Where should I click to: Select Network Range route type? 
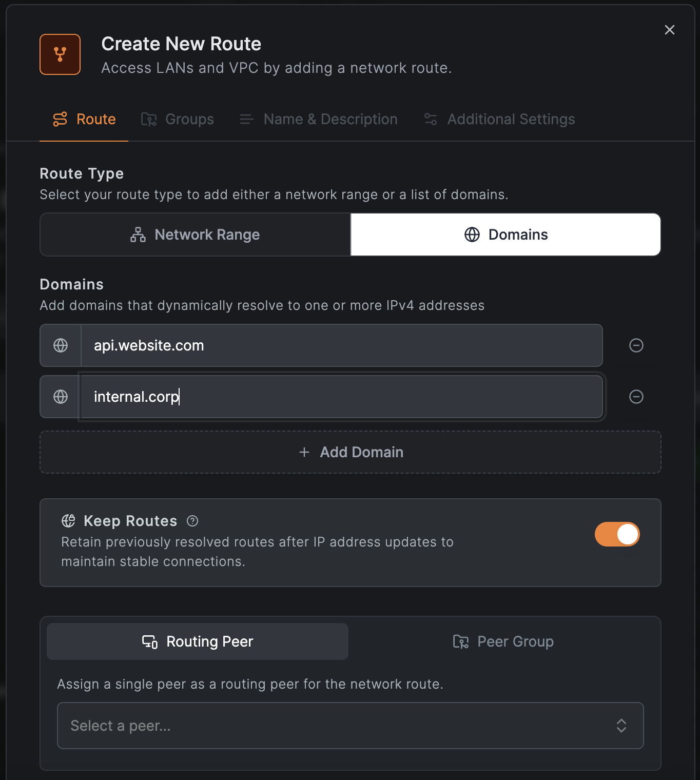point(195,235)
